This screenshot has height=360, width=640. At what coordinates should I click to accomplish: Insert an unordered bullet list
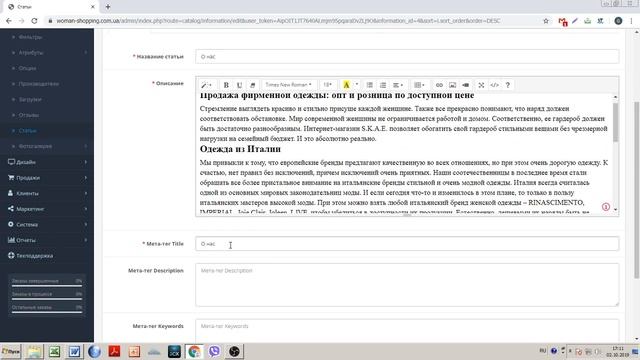370,85
